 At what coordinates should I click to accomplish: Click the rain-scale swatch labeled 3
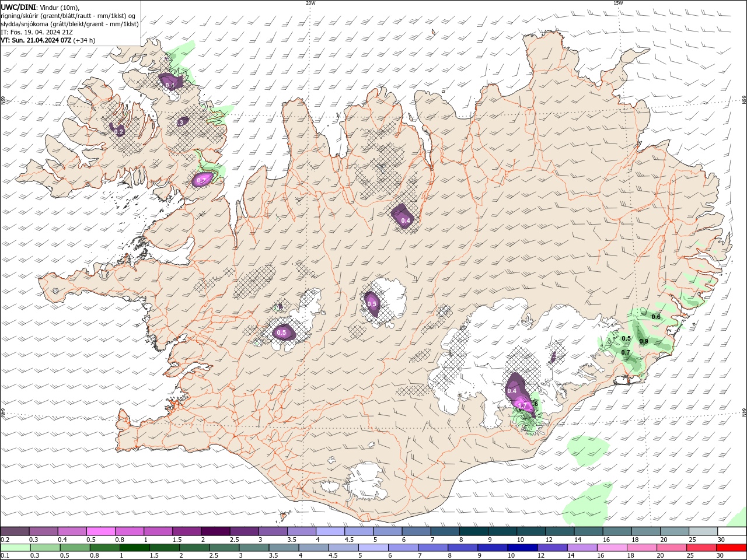pos(254,548)
